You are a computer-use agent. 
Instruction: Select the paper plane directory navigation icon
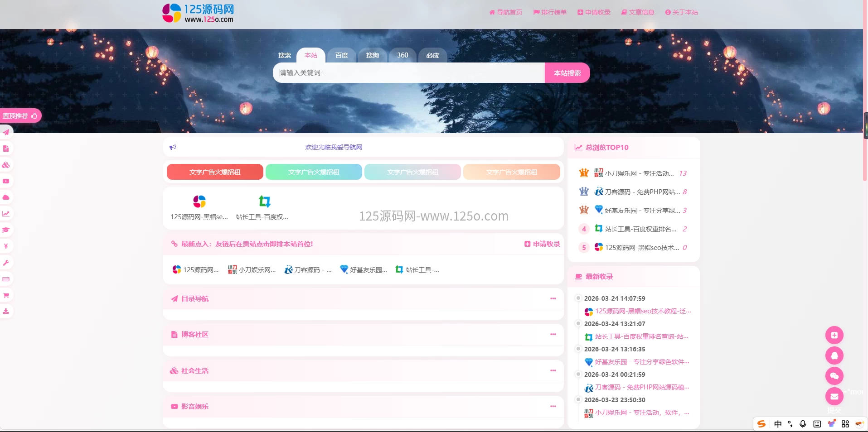[x=6, y=132]
